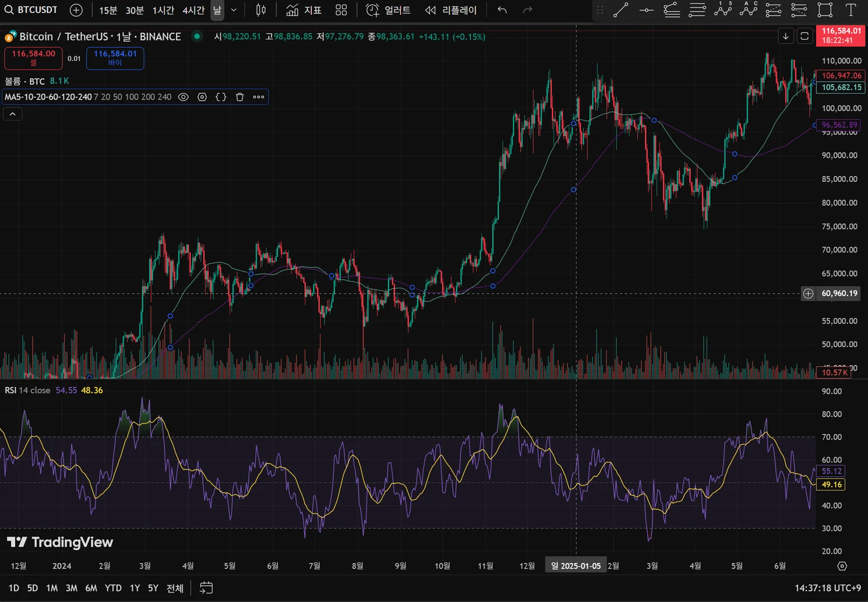Image resolution: width=868 pixels, height=602 pixels.
Task: Choose the rectangle shape drawing tool
Action: [825, 10]
